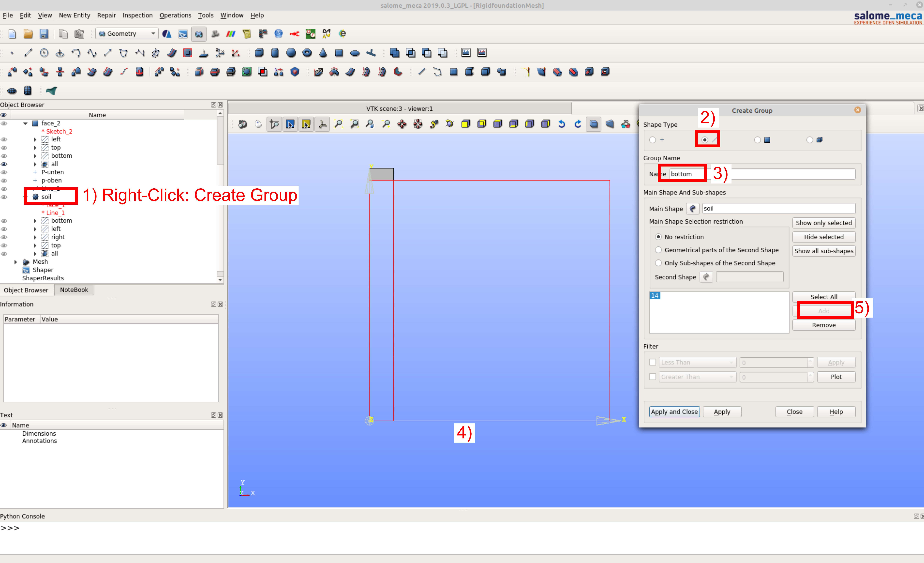Open the Greater Than filter combo box
The height and width of the screenshot is (563, 924).
[698, 377]
